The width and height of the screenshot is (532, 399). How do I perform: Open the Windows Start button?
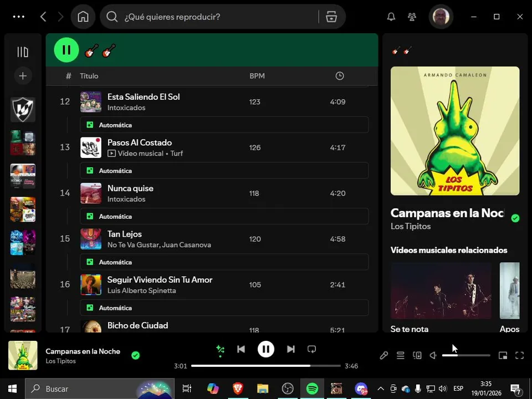coord(13,389)
